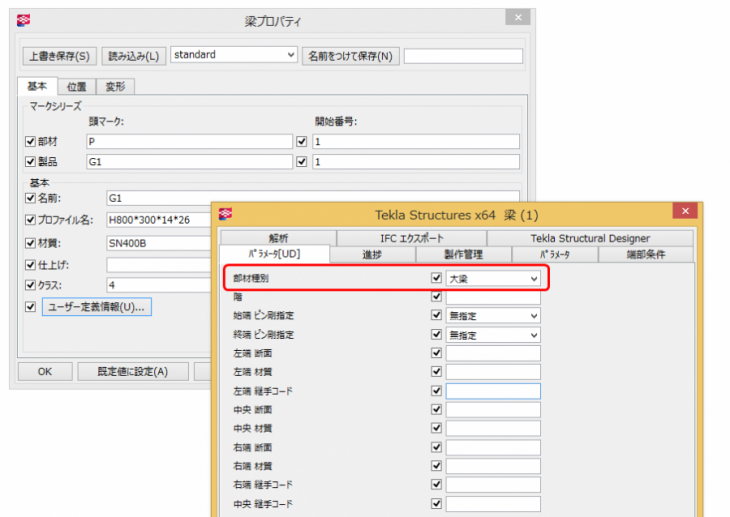
Task: Toggle the 左端 断面 checkbox
Action: tap(436, 353)
